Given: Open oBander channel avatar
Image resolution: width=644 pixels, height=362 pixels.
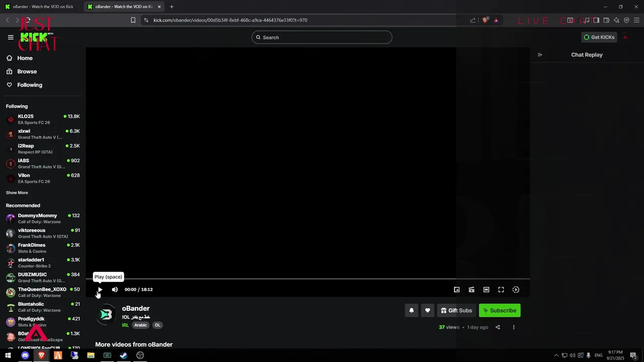Looking at the screenshot, I should [x=106, y=315].
